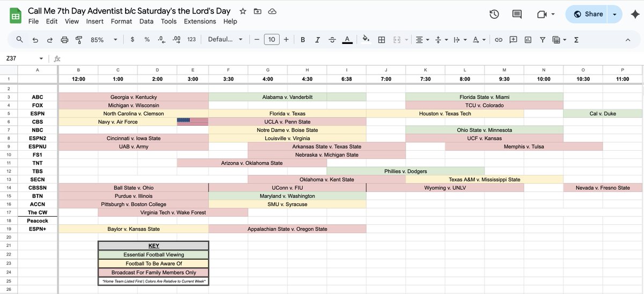This screenshot has width=644, height=294.
Task: Open the fill color bucket
Action: (x=367, y=40)
